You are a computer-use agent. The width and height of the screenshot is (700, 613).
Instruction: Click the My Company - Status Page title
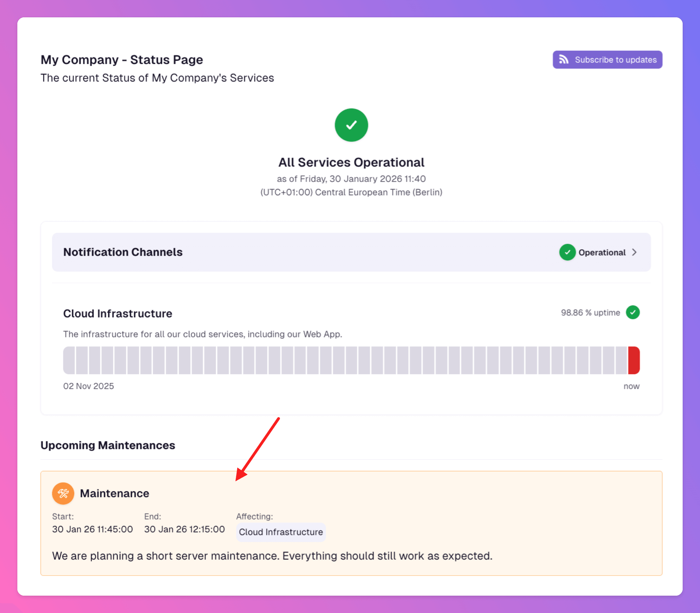pyautogui.click(x=122, y=60)
